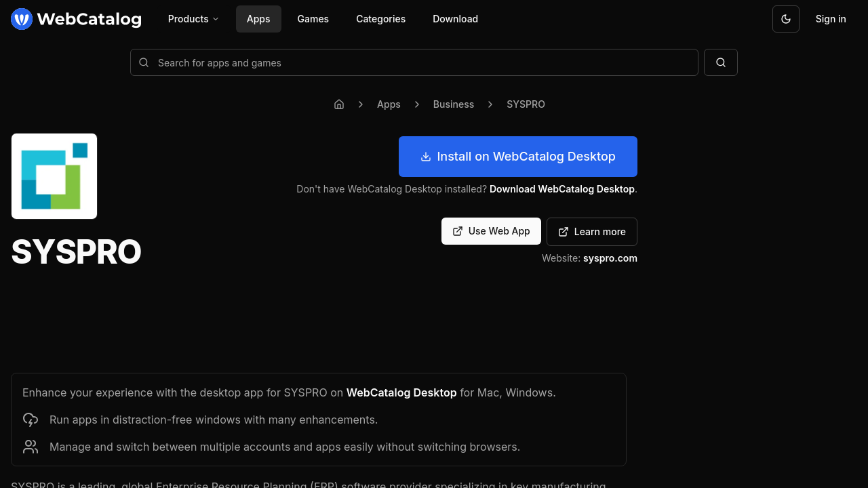
Task: Open the Download page
Action: coord(455,19)
